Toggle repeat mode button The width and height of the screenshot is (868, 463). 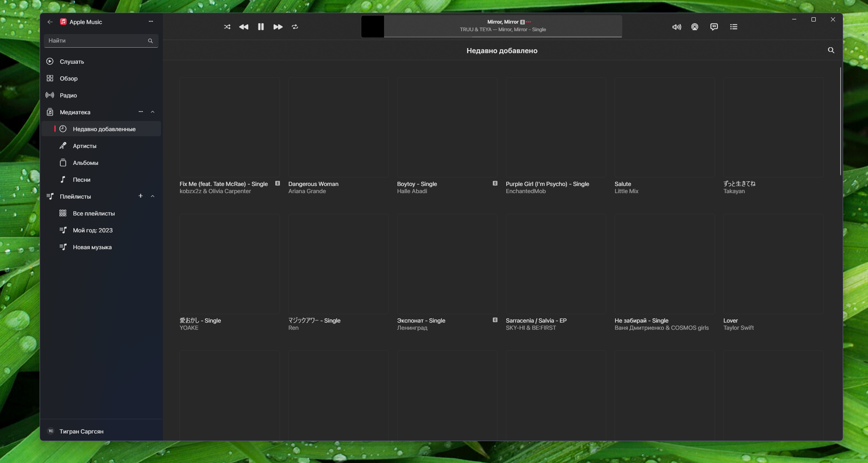click(x=295, y=27)
